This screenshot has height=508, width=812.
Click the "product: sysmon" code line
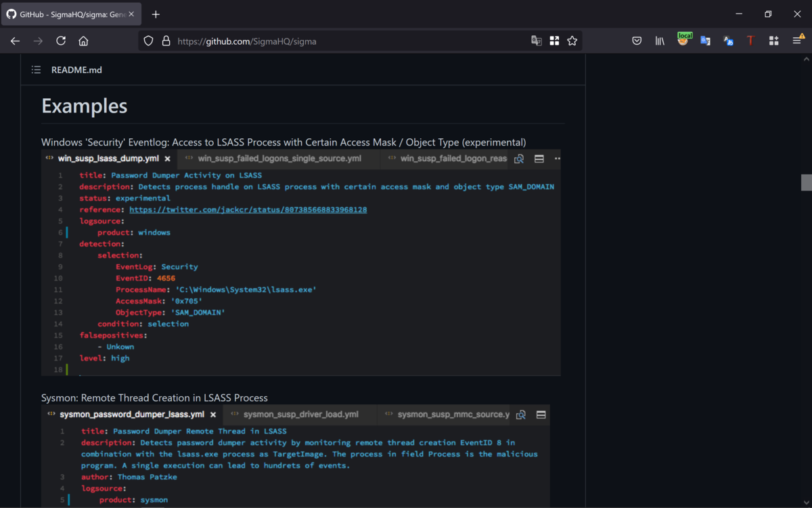(x=133, y=500)
